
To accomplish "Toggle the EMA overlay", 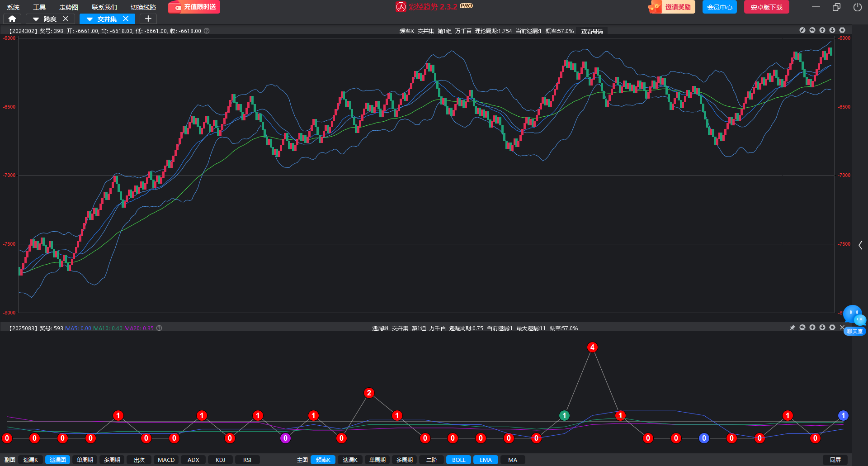I will (486, 460).
